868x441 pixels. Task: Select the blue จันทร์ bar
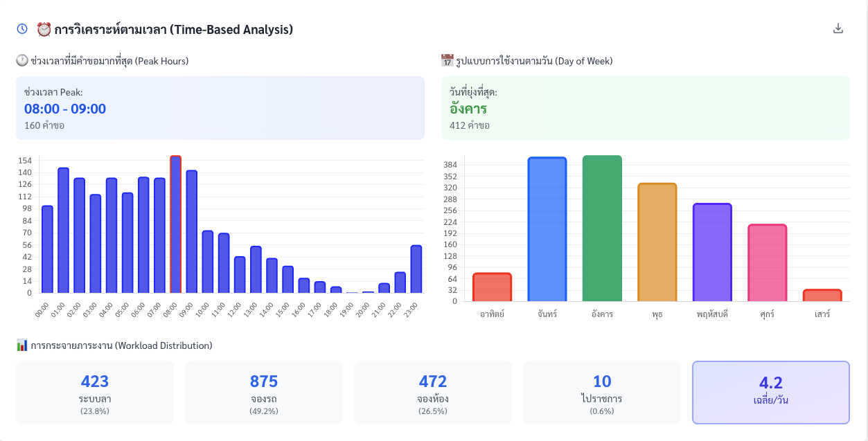547,229
